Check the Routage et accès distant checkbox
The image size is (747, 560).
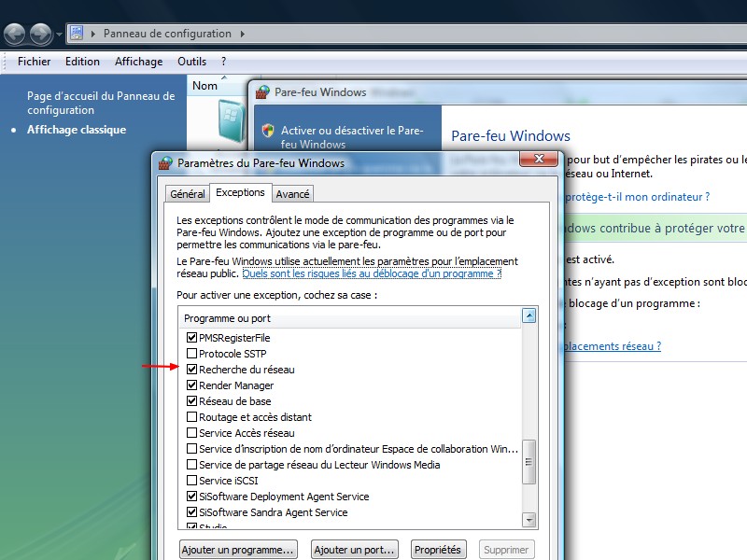191,417
